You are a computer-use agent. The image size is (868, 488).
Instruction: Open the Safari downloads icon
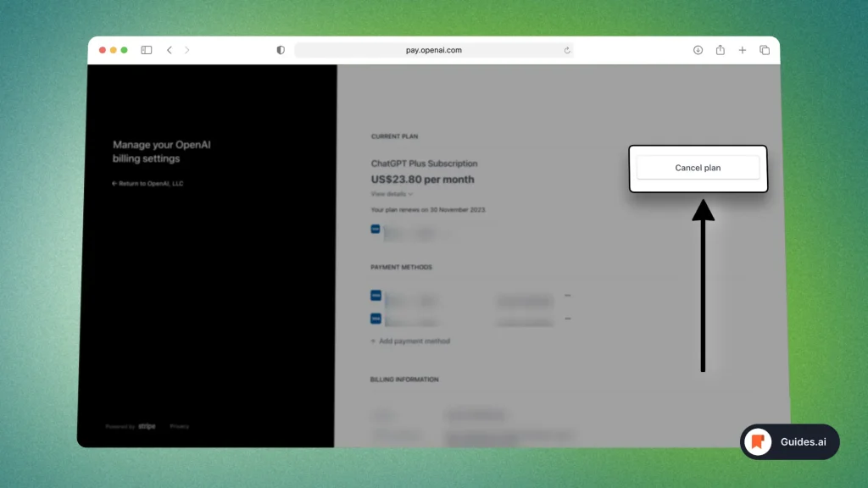pyautogui.click(x=698, y=50)
